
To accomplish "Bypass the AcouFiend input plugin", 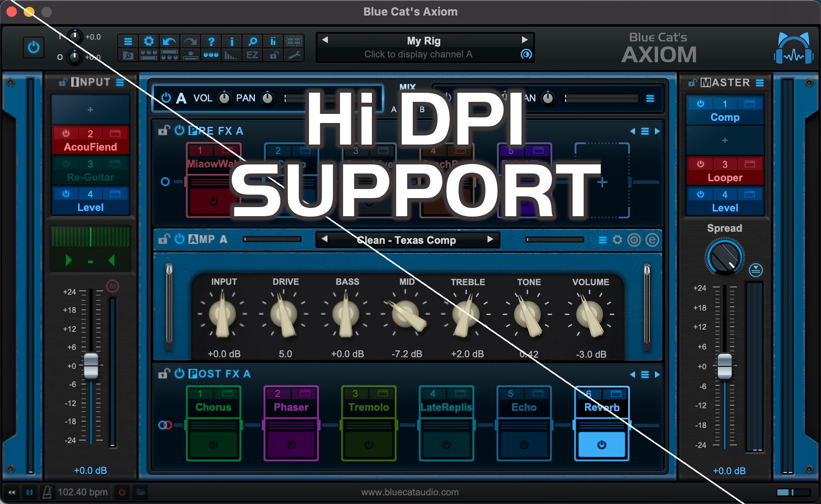I will tap(66, 133).
